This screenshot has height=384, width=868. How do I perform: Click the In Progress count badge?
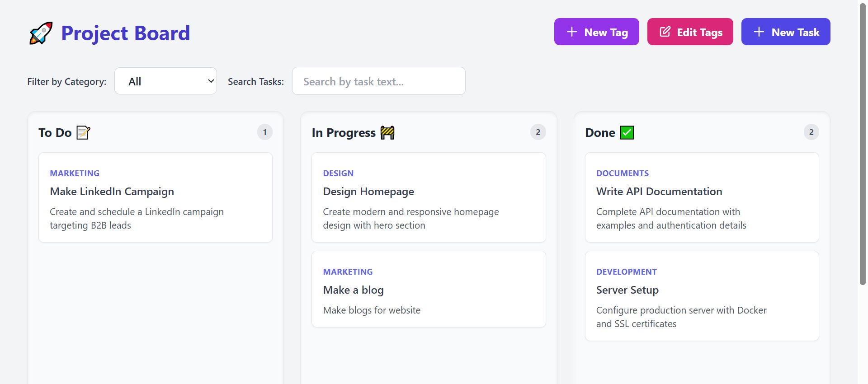pos(538,132)
